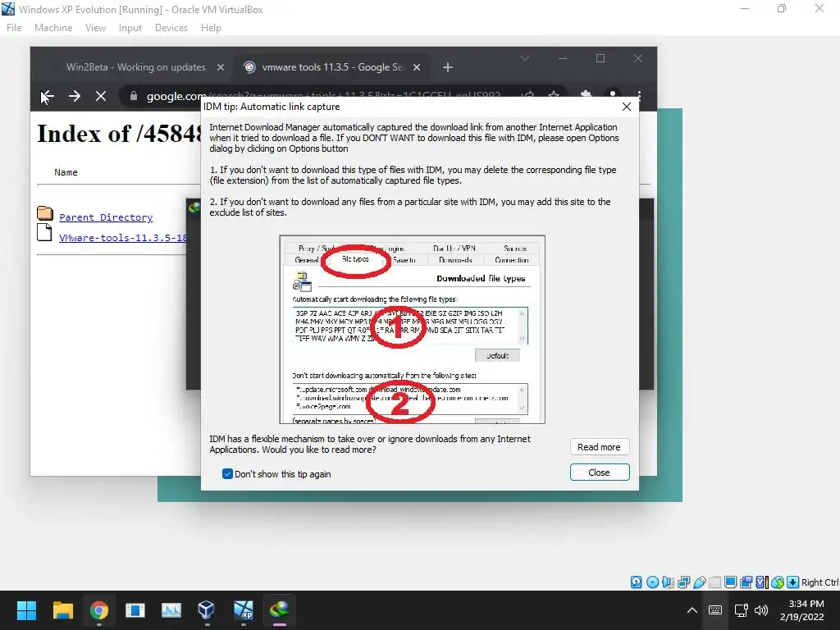This screenshot has width=840, height=630.
Task: Click the Chrome forward arrow
Action: pyautogui.click(x=75, y=97)
